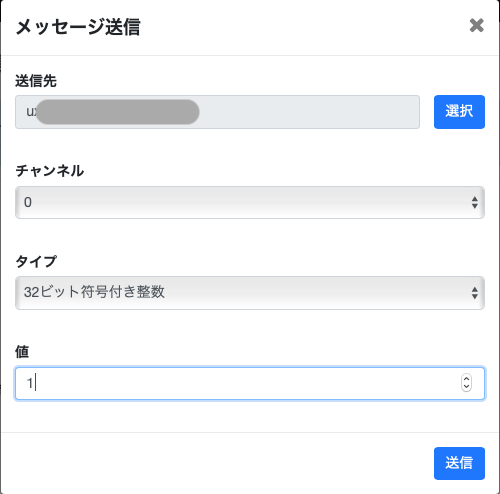
Task: Click the メッセージ送信 dialog title
Action: click(x=78, y=27)
